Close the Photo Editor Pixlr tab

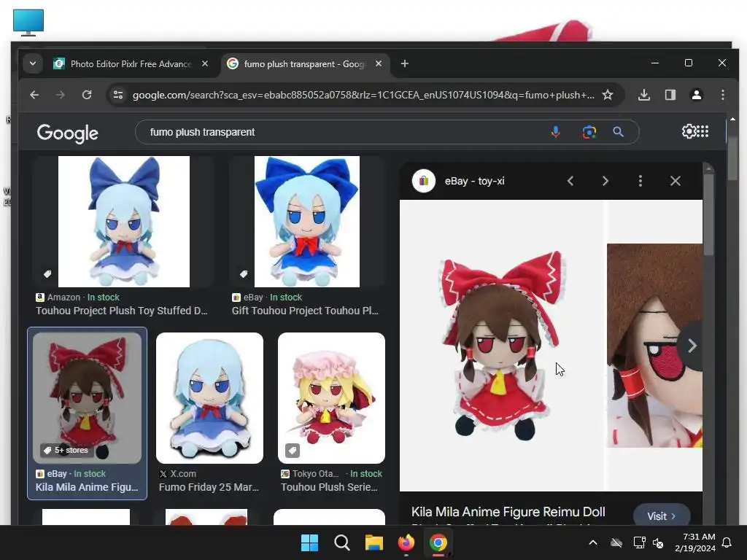tap(205, 63)
